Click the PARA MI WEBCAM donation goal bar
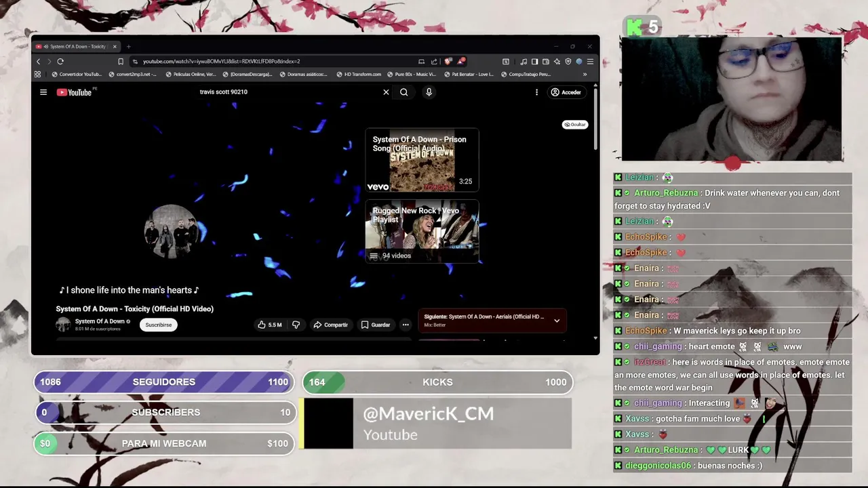868x488 pixels. pos(164,443)
